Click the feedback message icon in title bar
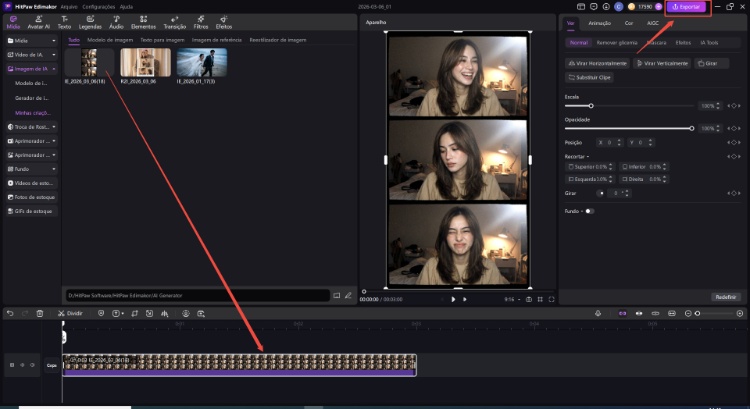750x409 pixels. click(x=594, y=7)
